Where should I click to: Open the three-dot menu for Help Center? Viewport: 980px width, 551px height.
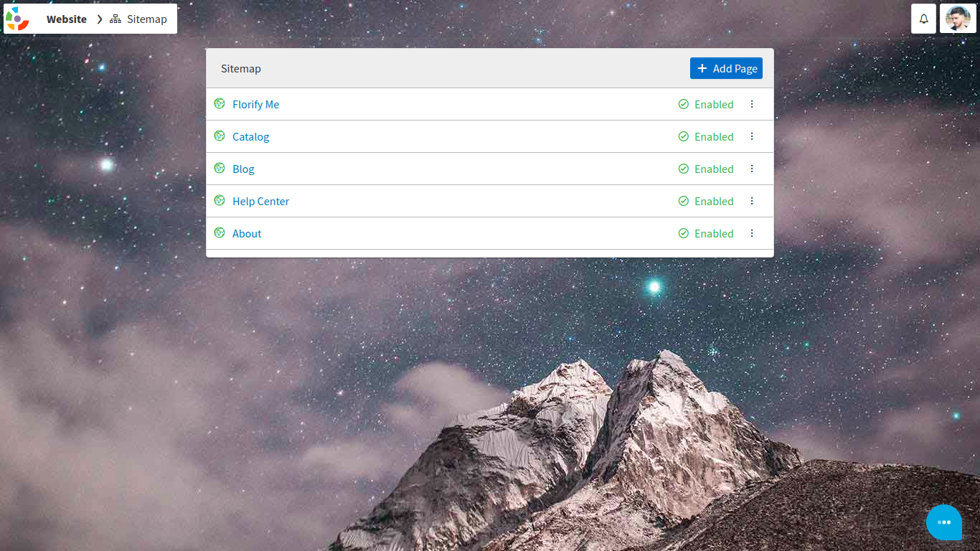point(752,201)
